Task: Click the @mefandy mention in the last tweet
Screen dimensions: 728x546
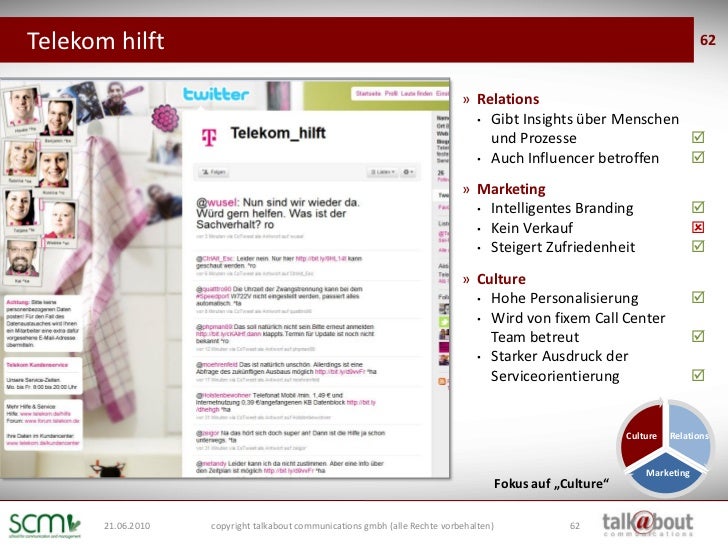Action: pos(211,463)
